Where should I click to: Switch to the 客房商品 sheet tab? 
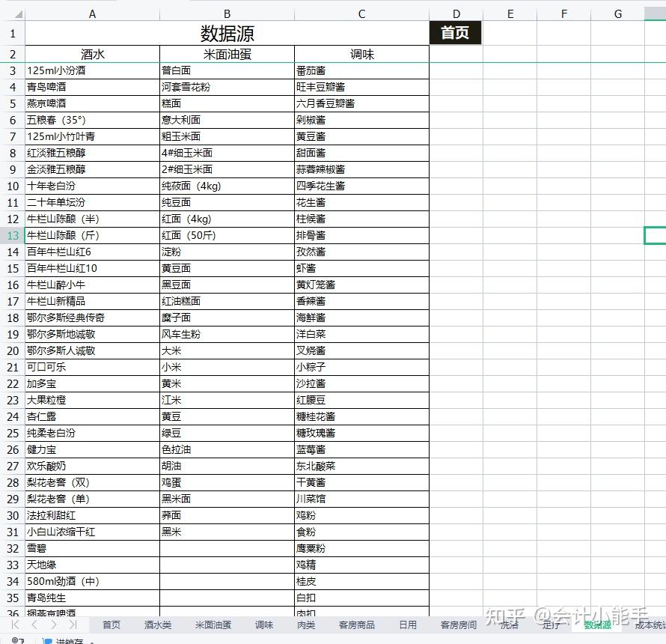click(357, 625)
